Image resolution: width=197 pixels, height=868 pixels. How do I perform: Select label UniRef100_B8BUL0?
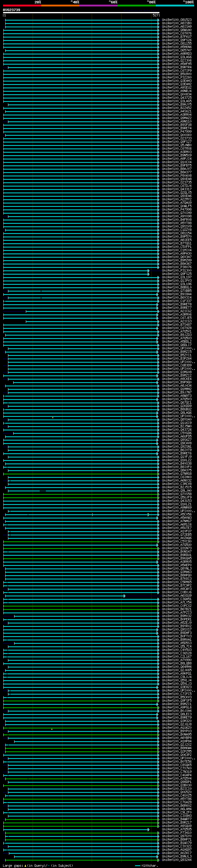coord(177,287)
